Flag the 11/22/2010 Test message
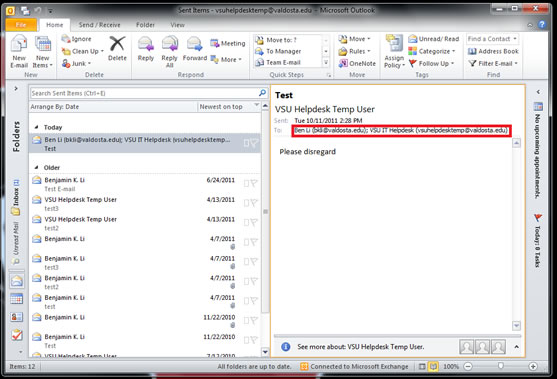The image size is (557, 379). (254, 340)
